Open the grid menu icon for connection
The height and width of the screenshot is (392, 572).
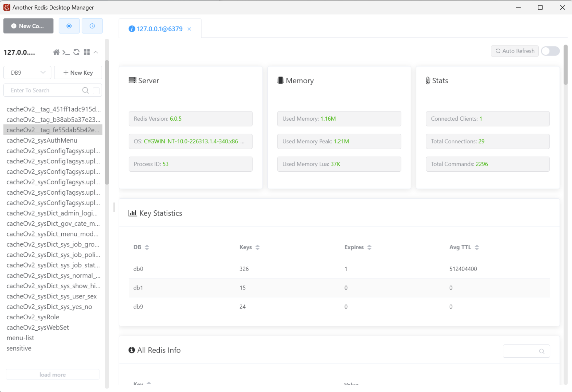tap(87, 52)
